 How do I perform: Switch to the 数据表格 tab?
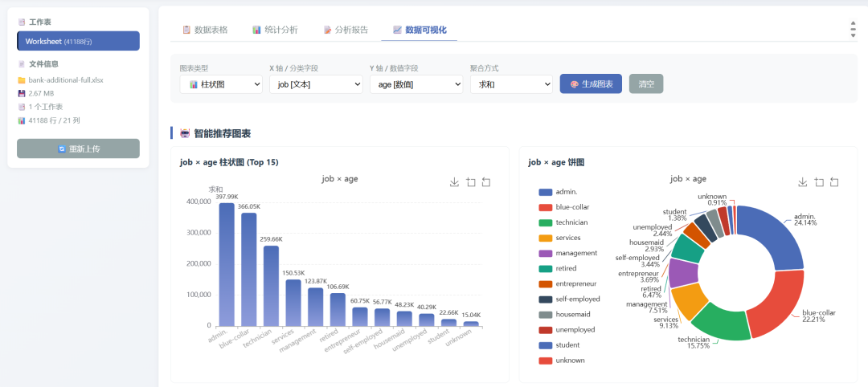206,30
